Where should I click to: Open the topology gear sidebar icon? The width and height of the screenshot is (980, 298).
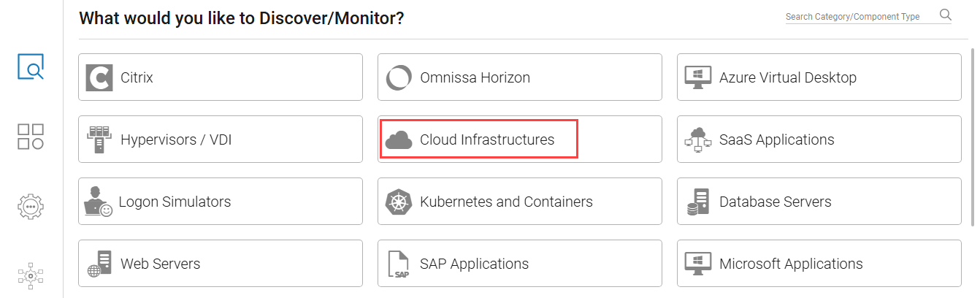click(x=31, y=275)
